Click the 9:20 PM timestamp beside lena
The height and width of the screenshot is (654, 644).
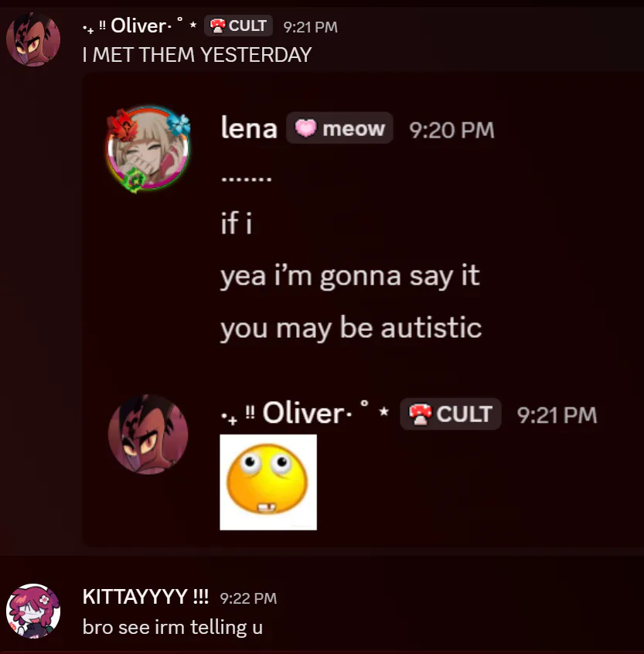point(451,130)
